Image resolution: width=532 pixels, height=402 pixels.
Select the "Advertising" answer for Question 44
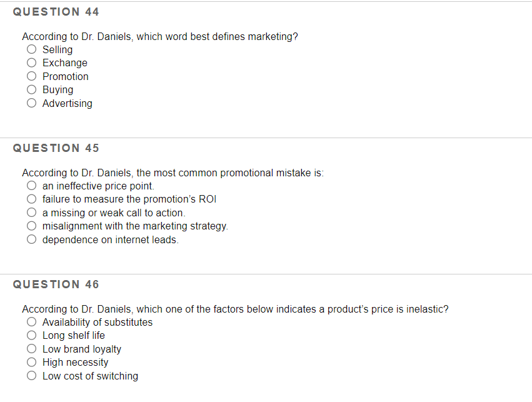coord(31,103)
